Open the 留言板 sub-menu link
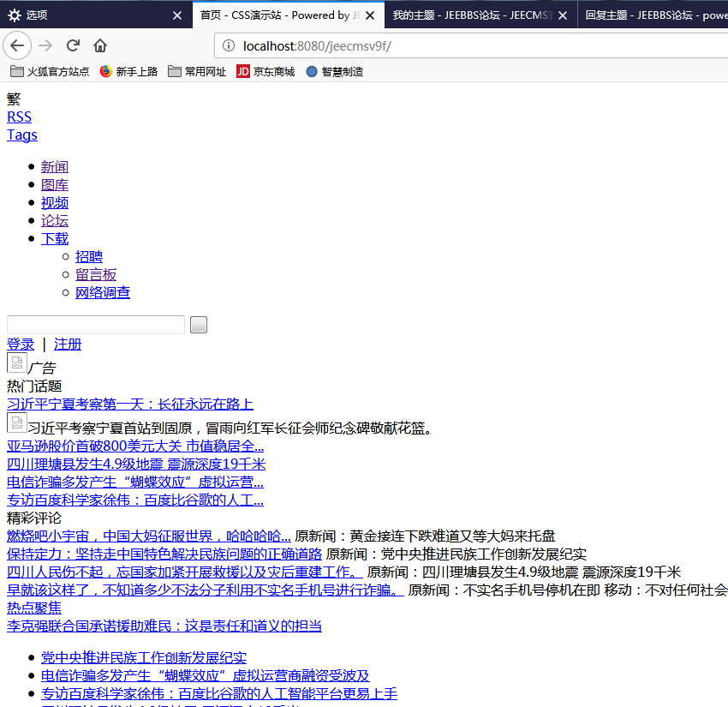Screen dimensions: 728x707 96,274
